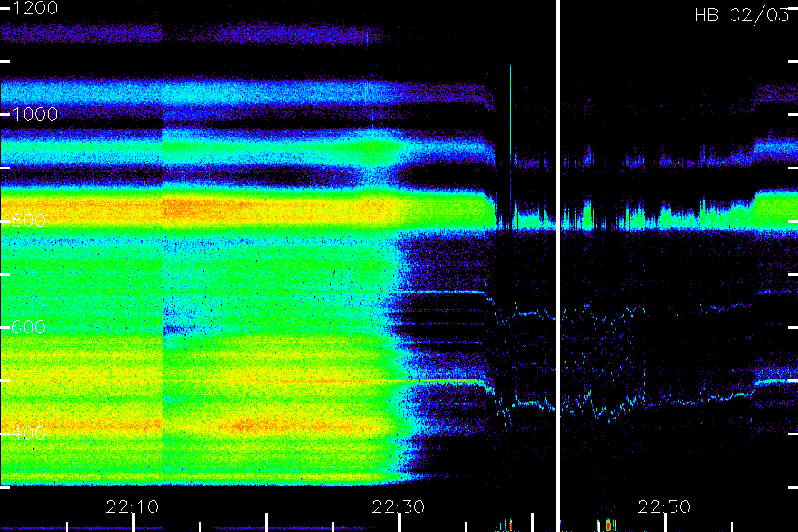Click the 600 axis label
Viewport: 798px width, 532px height.
28,327
